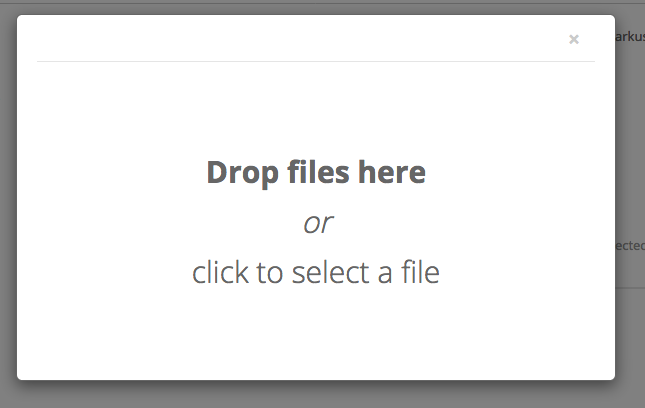Screen dimensions: 645x408
Task: Click the dark top border strip above the dialog
Action: [x=322, y=2]
